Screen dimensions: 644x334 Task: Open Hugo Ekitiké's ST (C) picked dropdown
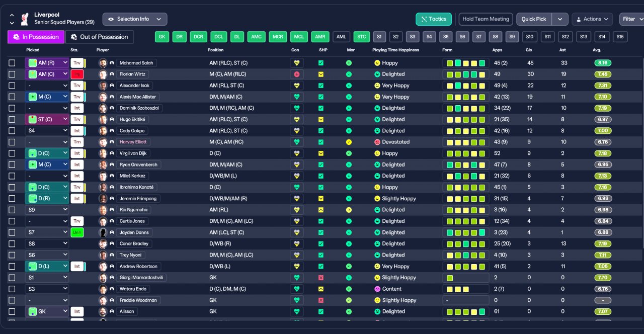(x=47, y=119)
